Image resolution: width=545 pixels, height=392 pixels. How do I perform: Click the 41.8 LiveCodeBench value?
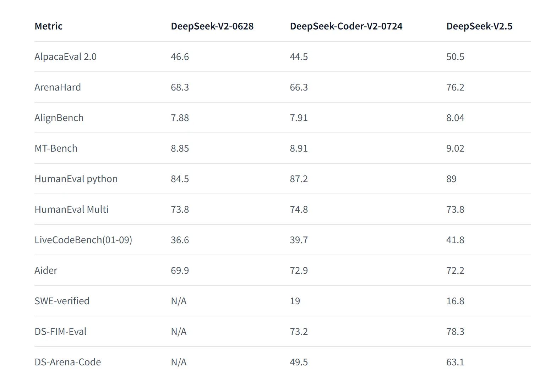click(455, 240)
